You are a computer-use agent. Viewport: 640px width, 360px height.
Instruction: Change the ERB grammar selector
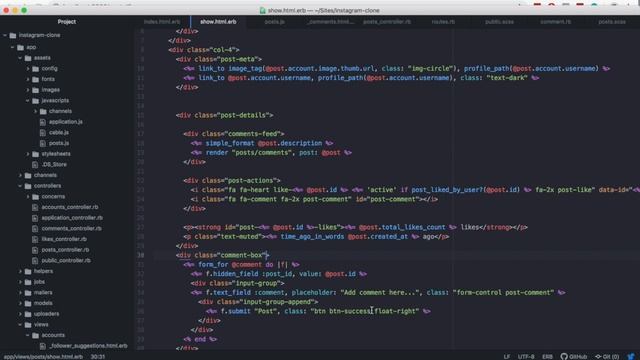coord(547,356)
